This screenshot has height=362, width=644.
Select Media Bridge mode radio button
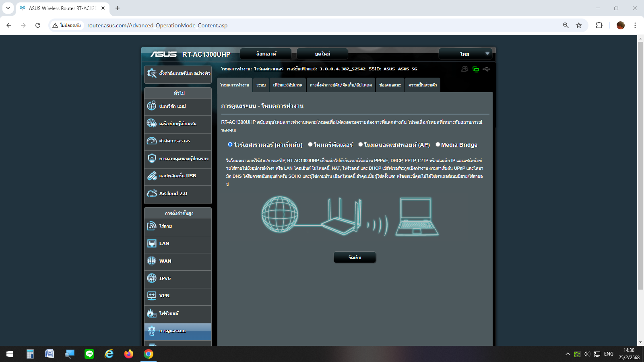point(438,144)
